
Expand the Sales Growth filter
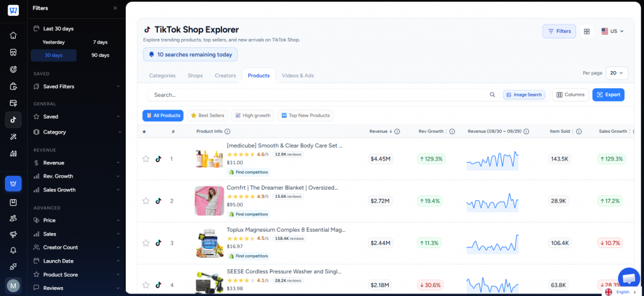[x=76, y=190]
